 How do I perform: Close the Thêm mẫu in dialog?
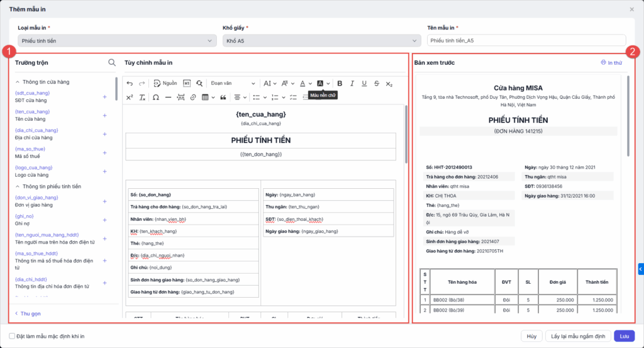point(631,9)
